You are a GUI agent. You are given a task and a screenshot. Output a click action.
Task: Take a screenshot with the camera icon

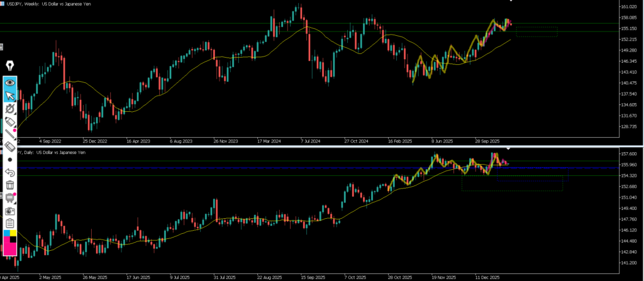[9, 211]
